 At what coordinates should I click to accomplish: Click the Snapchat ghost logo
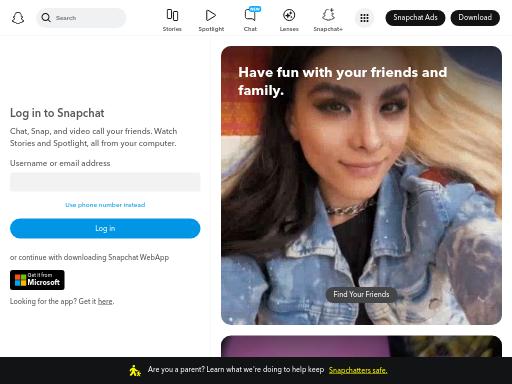point(18,18)
